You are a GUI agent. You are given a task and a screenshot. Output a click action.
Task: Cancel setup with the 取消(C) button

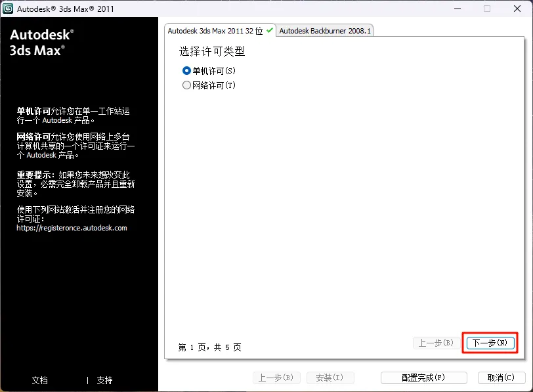[501, 378]
